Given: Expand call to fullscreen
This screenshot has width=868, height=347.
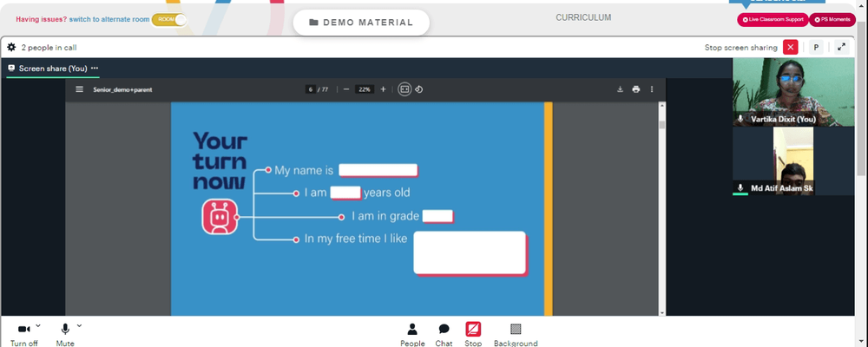Looking at the screenshot, I should 841,48.
